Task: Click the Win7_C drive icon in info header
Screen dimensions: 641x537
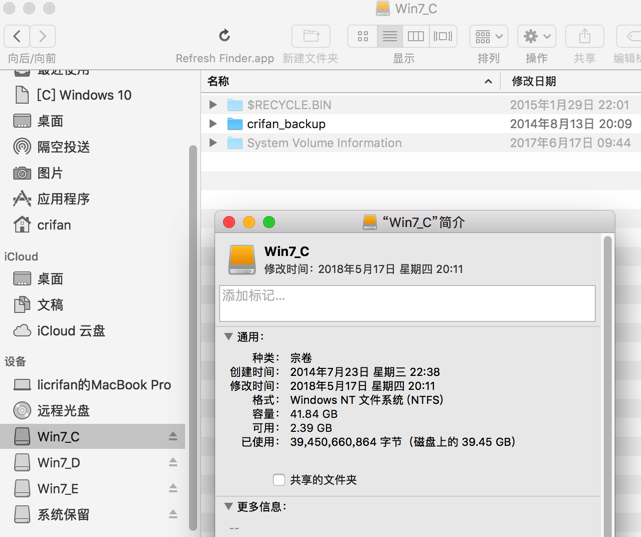Action: [x=242, y=260]
